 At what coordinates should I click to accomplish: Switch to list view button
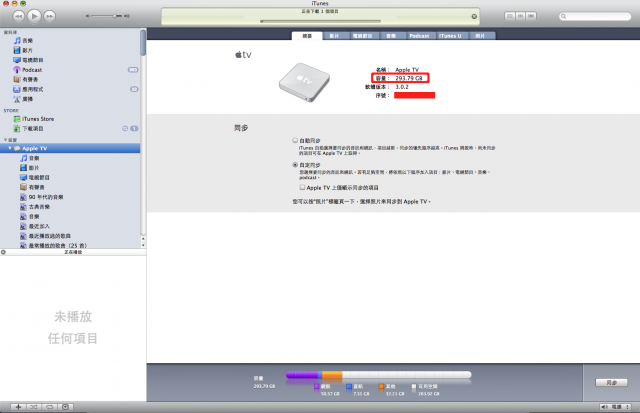click(509, 16)
